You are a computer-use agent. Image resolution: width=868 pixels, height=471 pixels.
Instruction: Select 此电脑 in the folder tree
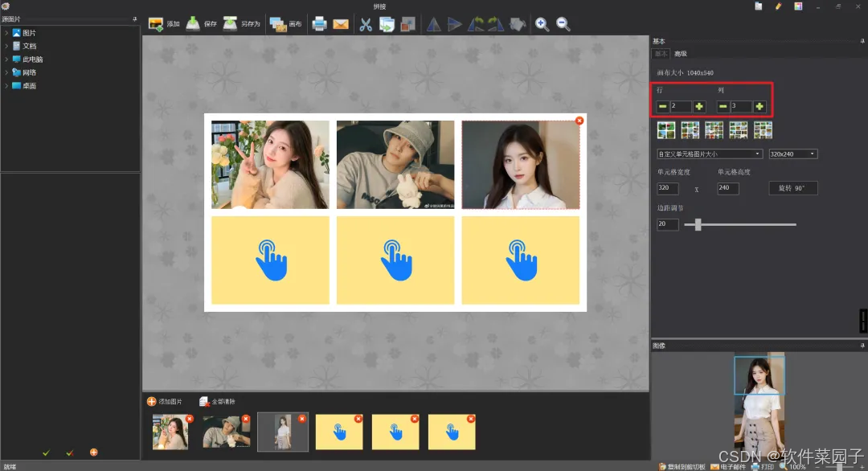(27, 59)
